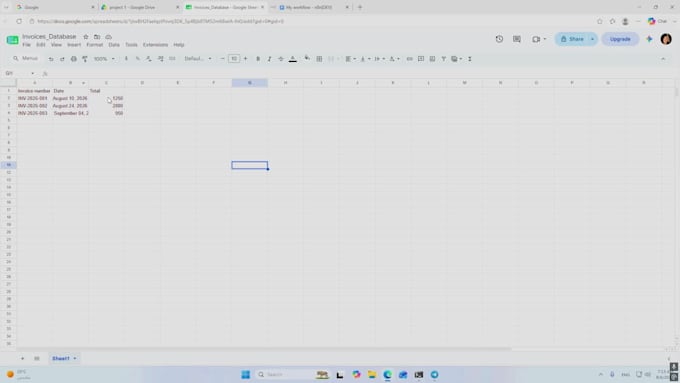
Task: Open filter views dropdown
Action: 457,59
